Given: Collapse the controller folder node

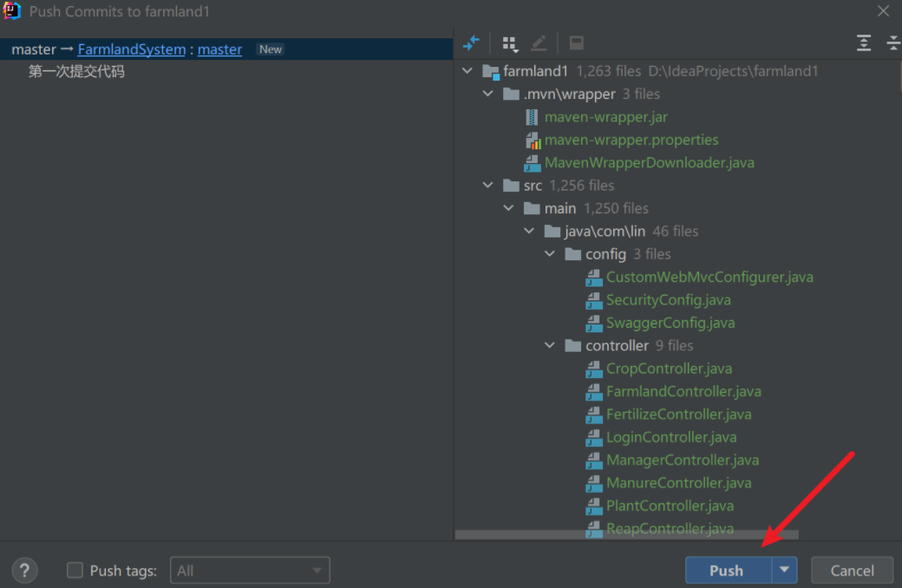Looking at the screenshot, I should point(550,345).
